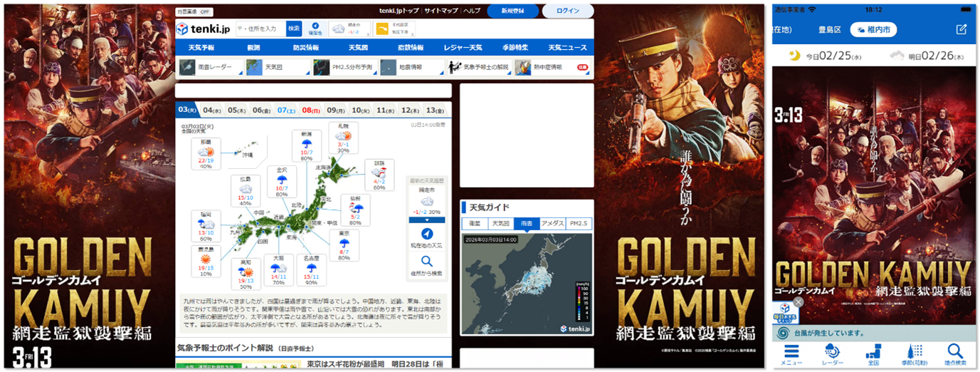
Task: Open the 防災情報 menu
Action: (305, 48)
